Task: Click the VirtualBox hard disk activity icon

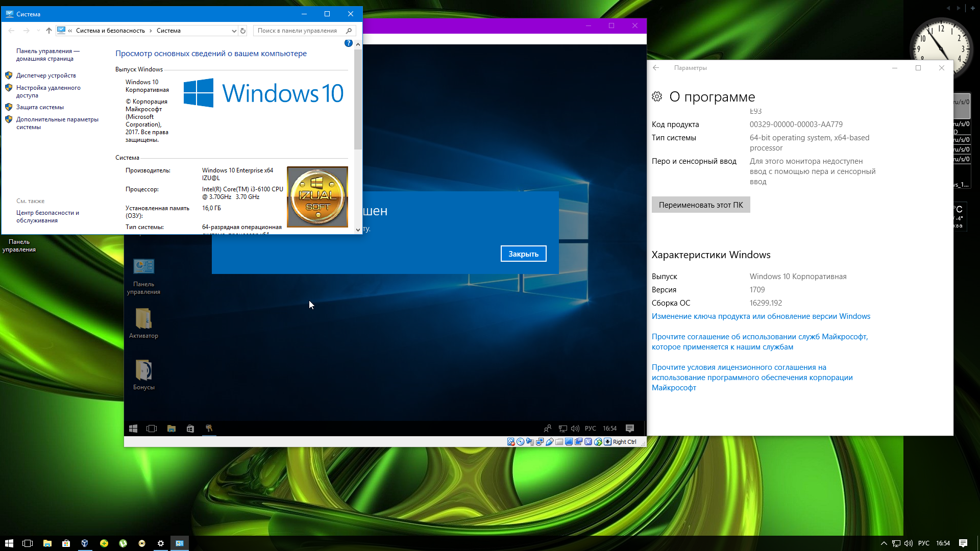Action: (511, 442)
